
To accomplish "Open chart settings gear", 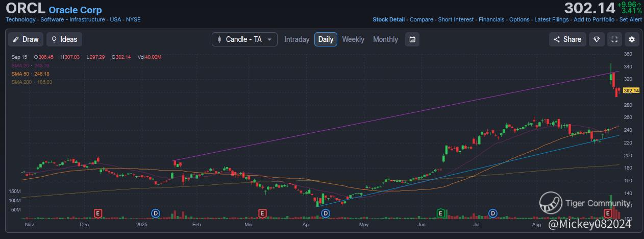I will click(x=632, y=39).
